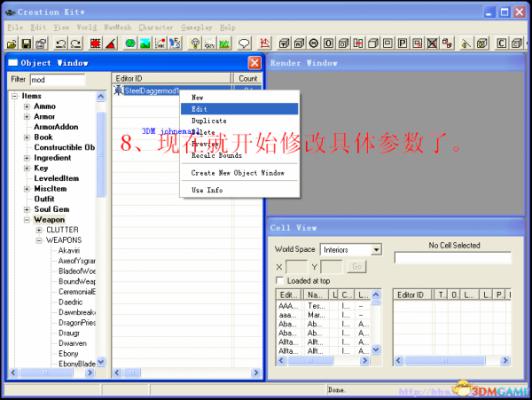Collapse the Weapon tree category
532x400 pixels.
[27, 220]
